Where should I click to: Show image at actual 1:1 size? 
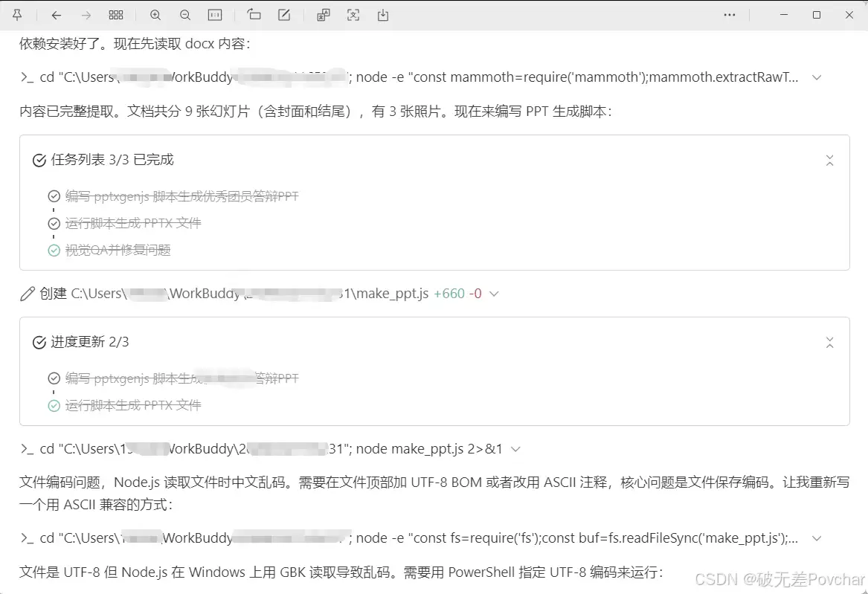tap(215, 15)
